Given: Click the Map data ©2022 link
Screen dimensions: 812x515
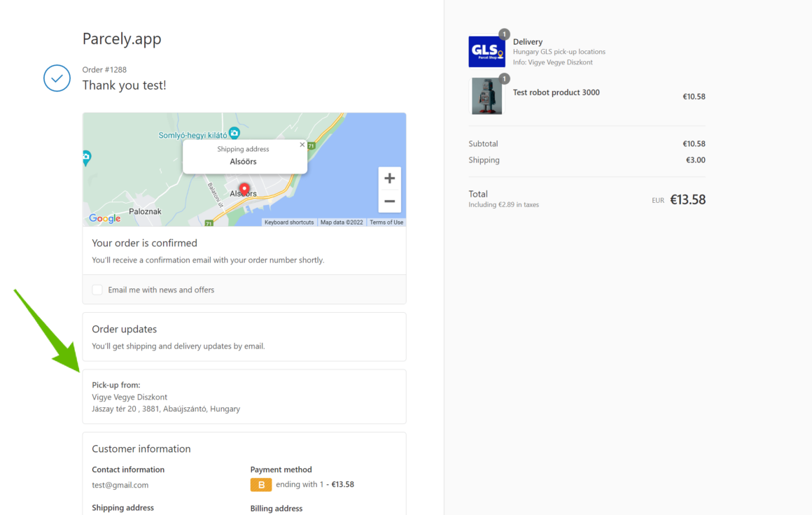Looking at the screenshot, I should (x=342, y=222).
